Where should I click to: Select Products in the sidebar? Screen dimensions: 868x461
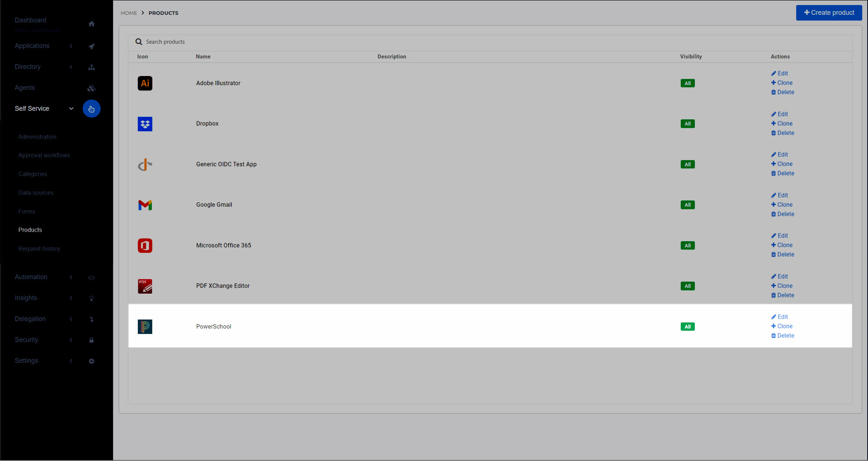click(30, 230)
